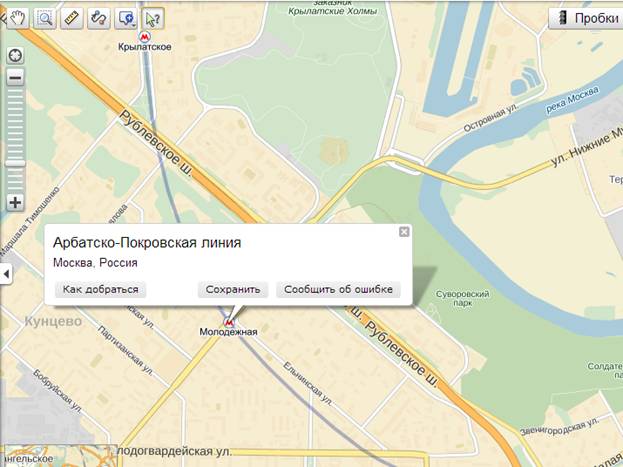Activate the magnifier zoom-area tool
This screenshot has height=467, width=623.
[x=44, y=19]
